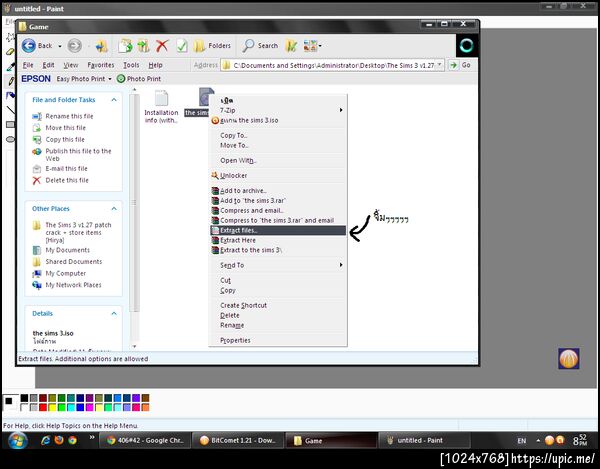
Task: Open the Edit menu in Game window
Action: 48,65
